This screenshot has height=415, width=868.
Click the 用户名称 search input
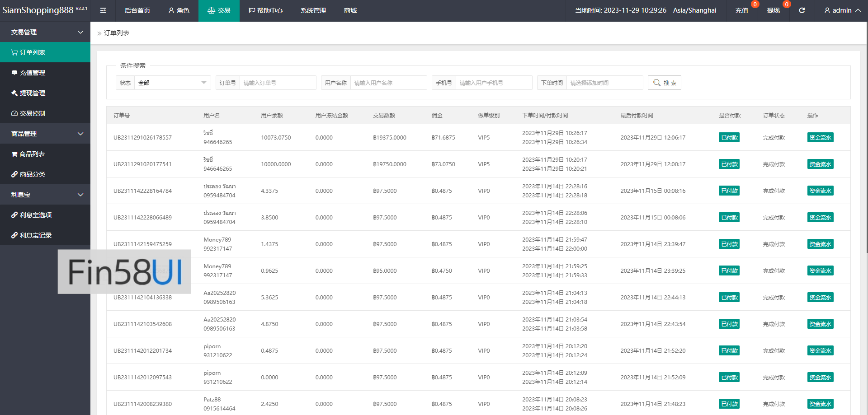click(x=388, y=83)
